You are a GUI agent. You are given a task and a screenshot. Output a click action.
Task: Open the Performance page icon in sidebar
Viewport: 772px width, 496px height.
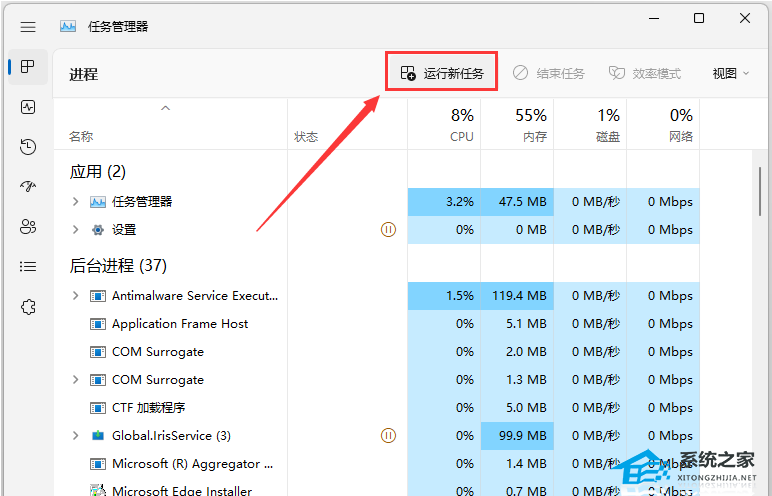28,107
